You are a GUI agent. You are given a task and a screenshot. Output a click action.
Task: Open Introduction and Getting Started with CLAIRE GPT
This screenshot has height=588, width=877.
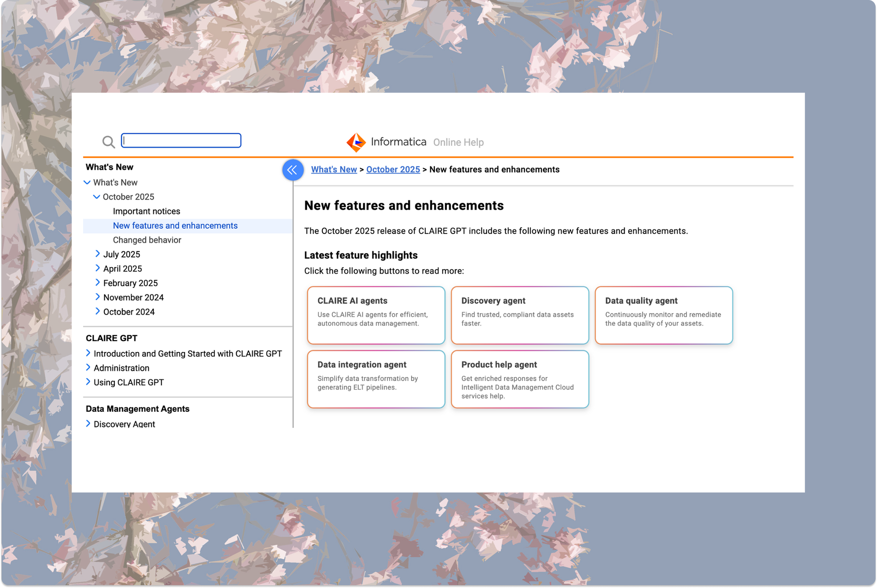pyautogui.click(x=188, y=354)
